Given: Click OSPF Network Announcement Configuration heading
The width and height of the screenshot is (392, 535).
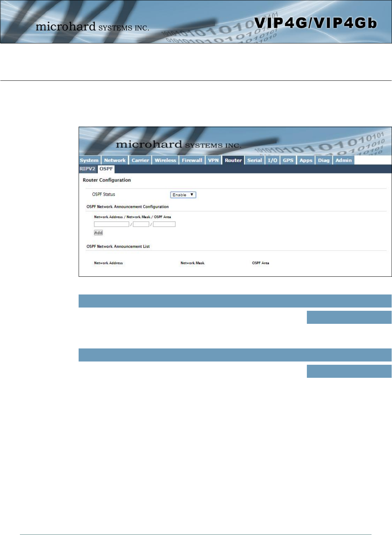Looking at the screenshot, I should (x=128, y=207).
